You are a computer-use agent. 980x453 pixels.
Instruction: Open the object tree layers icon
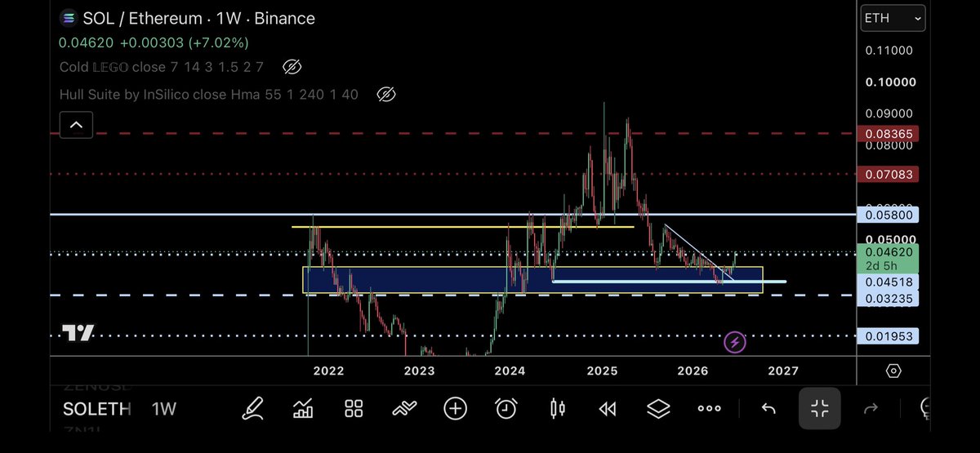click(x=658, y=408)
